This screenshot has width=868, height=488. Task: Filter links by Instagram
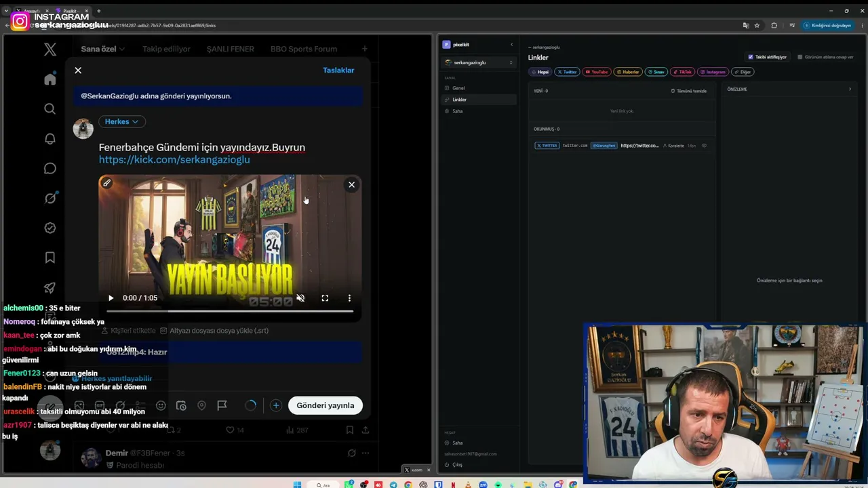coord(713,72)
